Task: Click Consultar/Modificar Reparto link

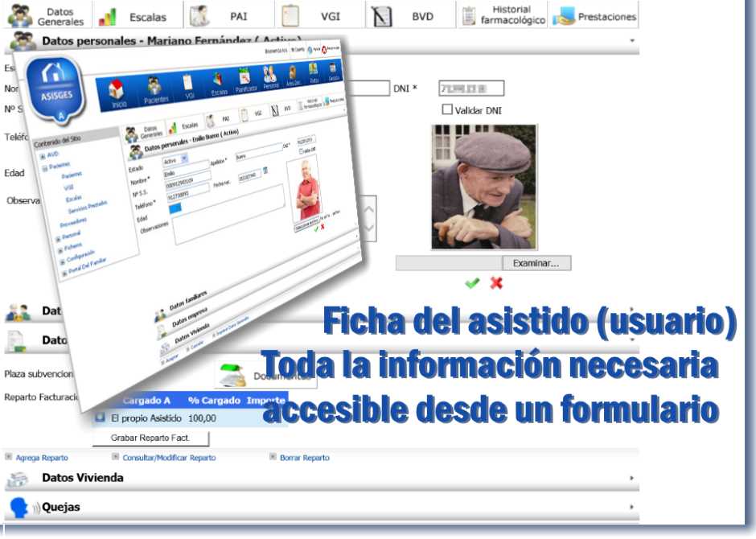Action: tap(169, 458)
